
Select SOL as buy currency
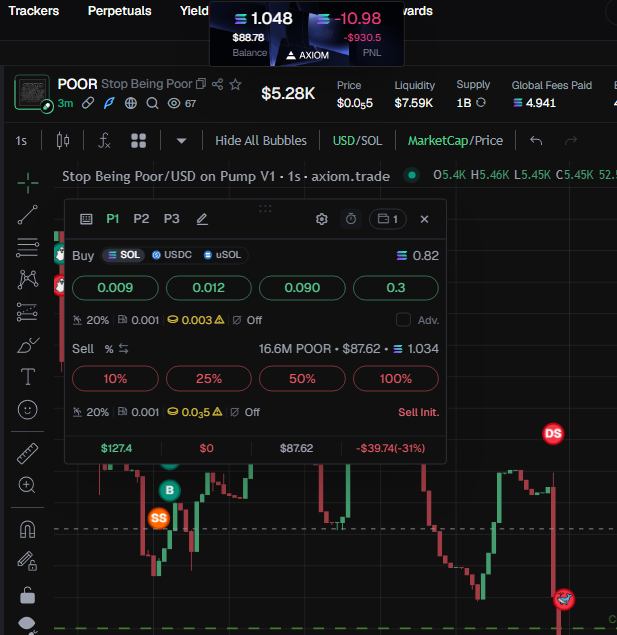(x=124, y=255)
